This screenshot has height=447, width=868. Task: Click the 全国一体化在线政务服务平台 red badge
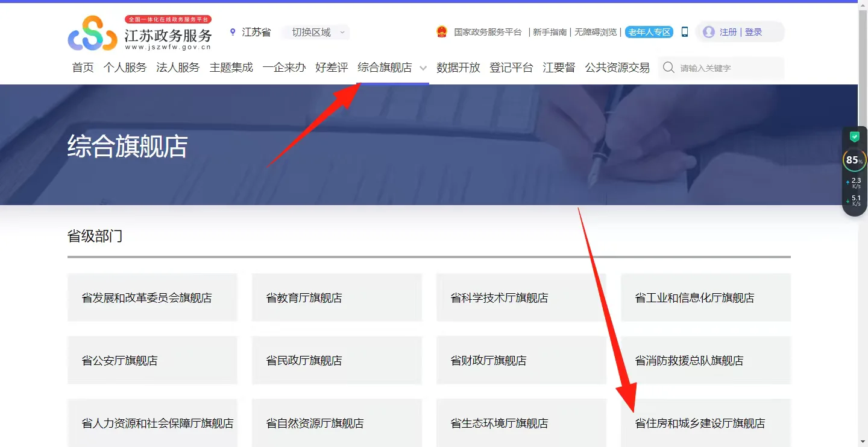[x=168, y=19]
